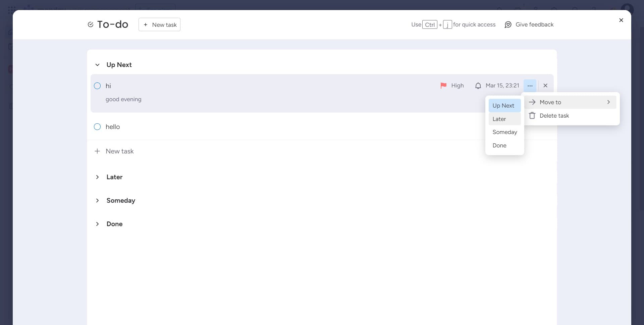Select Delete task from the context menu
Image resolution: width=644 pixels, height=325 pixels.
[554, 115]
